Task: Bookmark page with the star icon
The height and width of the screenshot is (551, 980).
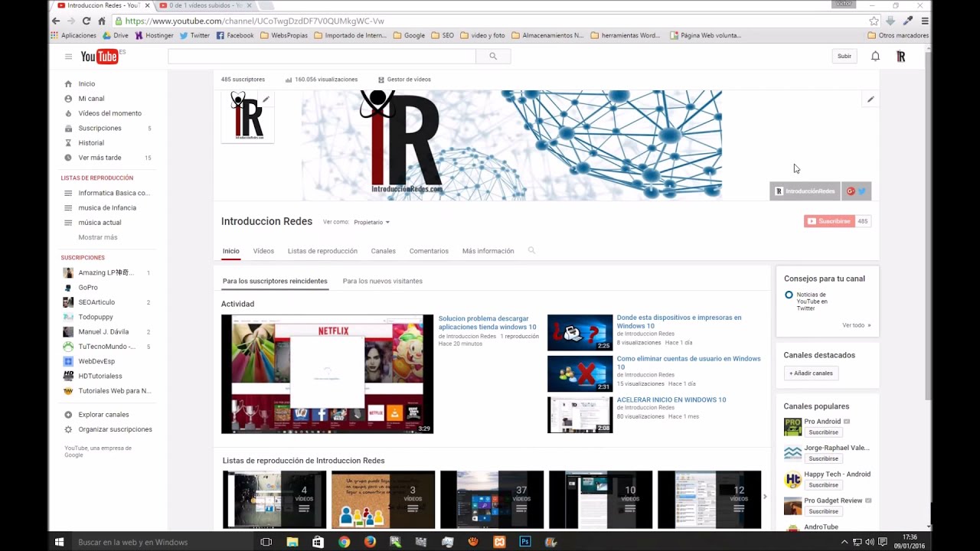Action: pos(874,21)
